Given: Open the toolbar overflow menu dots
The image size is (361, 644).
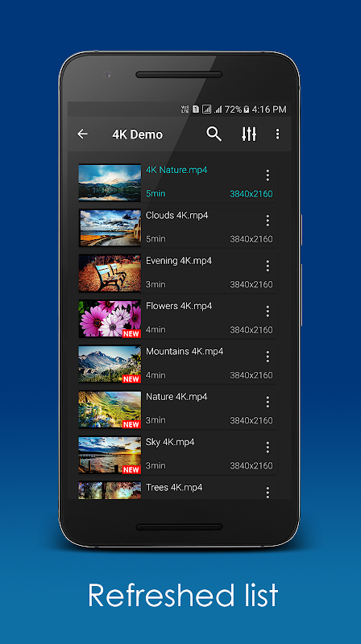Looking at the screenshot, I should tap(277, 134).
